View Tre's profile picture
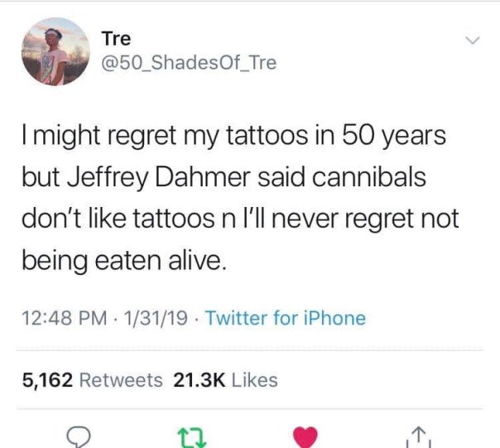The image size is (500, 448). pos(55,51)
